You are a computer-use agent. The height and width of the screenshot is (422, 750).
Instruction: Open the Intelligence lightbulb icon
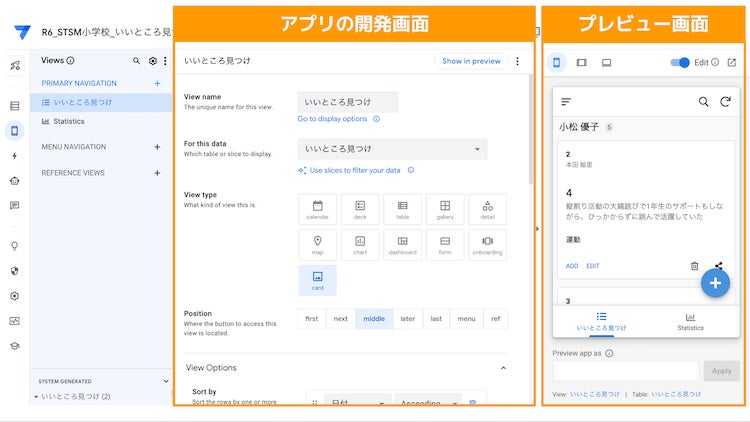[x=15, y=246]
